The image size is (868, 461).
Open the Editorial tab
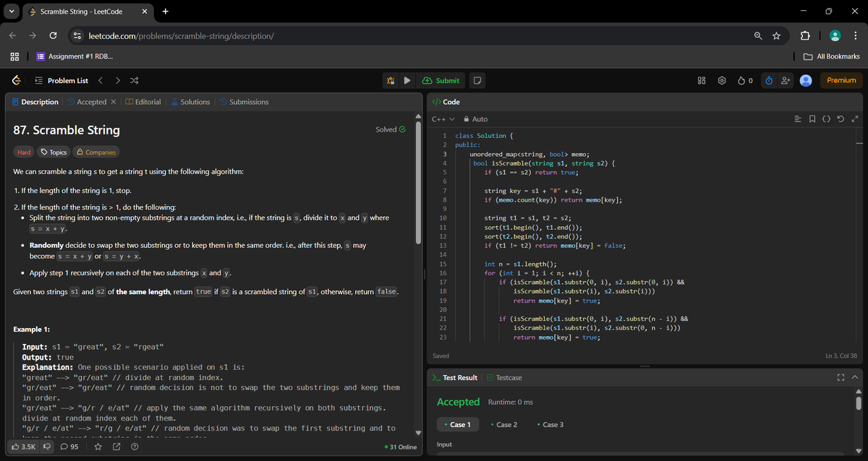click(143, 102)
